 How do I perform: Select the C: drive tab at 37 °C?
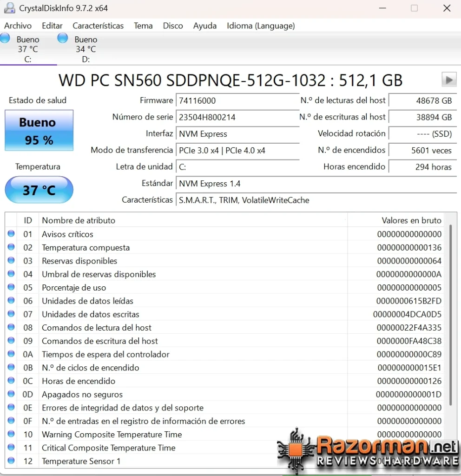[x=28, y=49]
